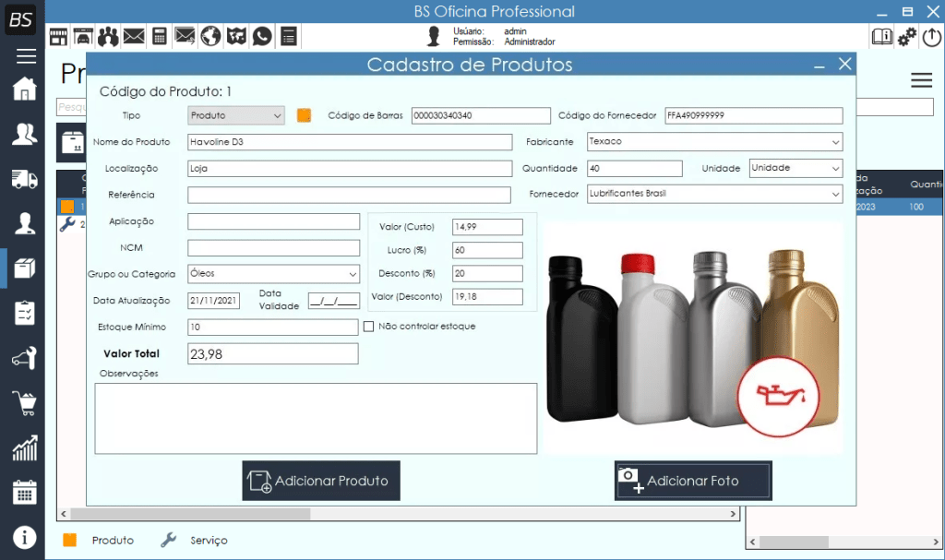
Task: Click the delivery truck sidebar icon
Action: click(x=24, y=179)
